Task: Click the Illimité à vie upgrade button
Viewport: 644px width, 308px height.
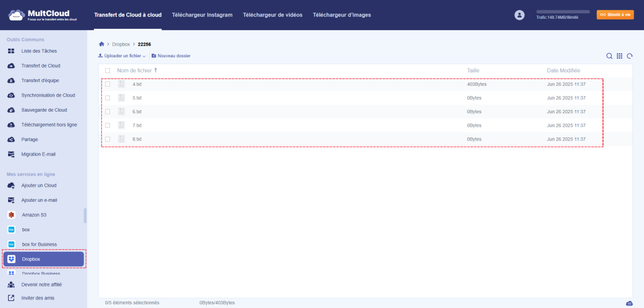Action: tap(615, 15)
